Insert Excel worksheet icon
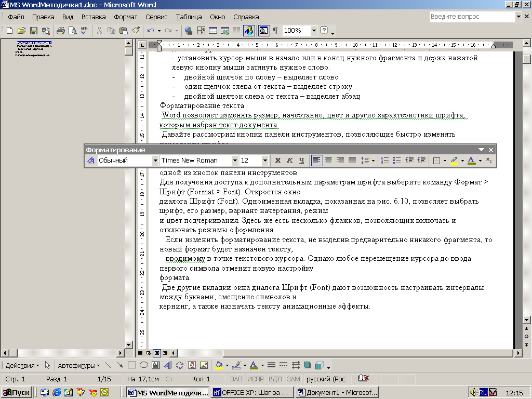The width and height of the screenshot is (532, 399). pos(225,31)
